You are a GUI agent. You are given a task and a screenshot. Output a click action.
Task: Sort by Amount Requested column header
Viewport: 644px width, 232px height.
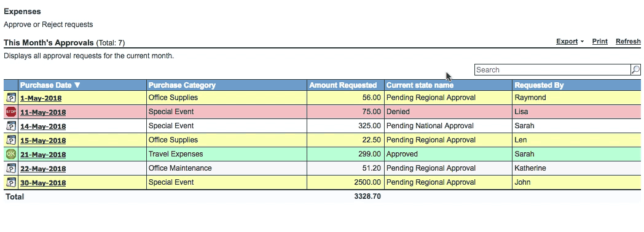(343, 85)
